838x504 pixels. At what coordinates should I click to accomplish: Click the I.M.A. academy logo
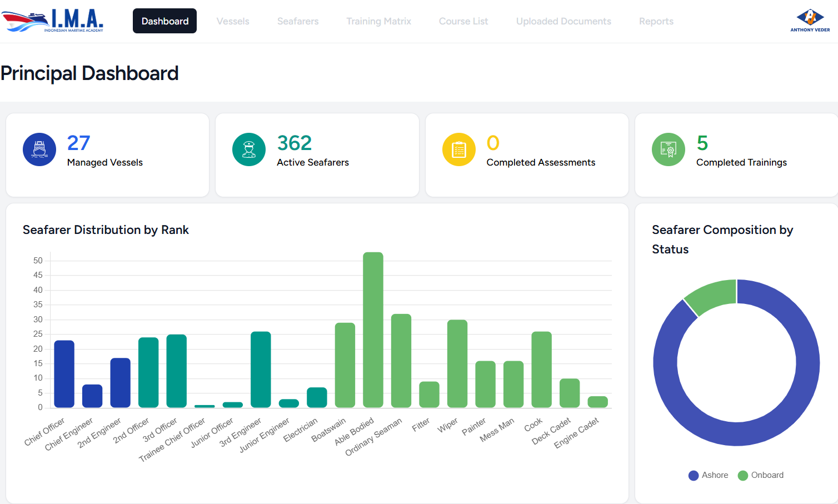click(x=53, y=21)
